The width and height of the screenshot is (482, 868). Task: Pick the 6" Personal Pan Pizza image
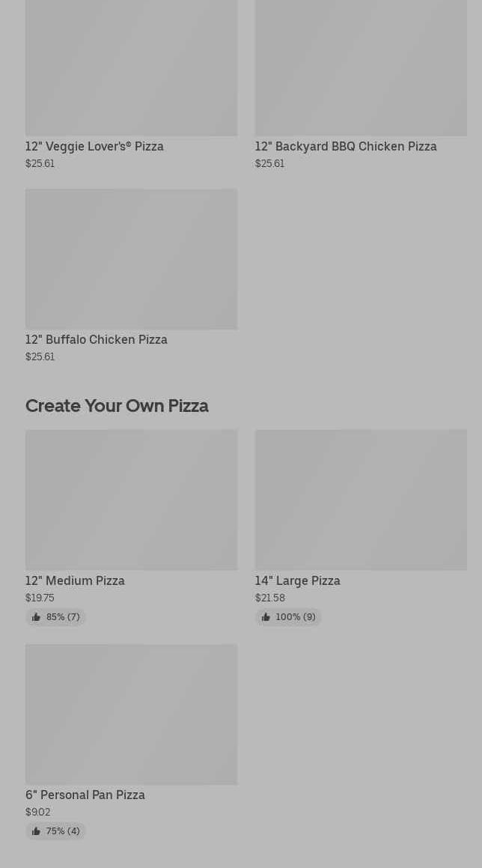pyautogui.click(x=131, y=714)
